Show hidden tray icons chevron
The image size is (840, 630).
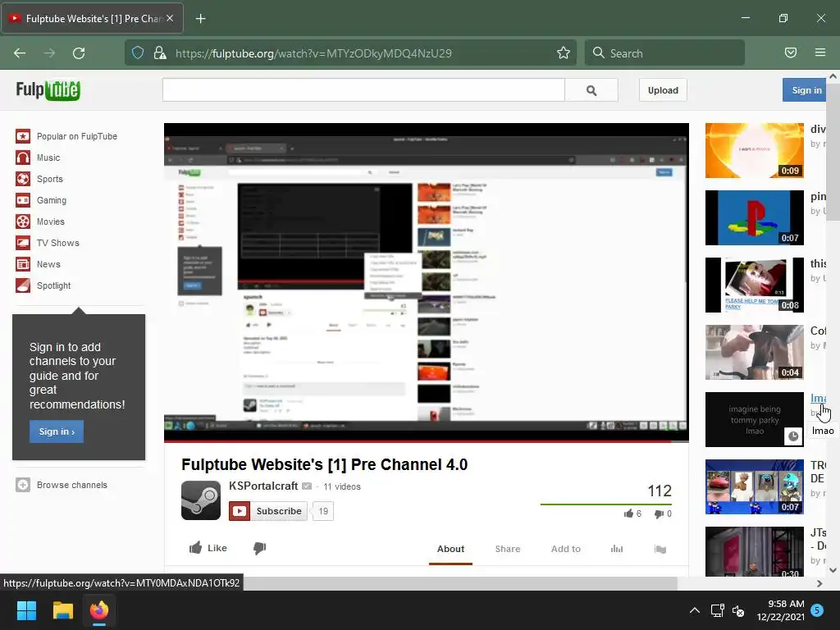coord(695,610)
